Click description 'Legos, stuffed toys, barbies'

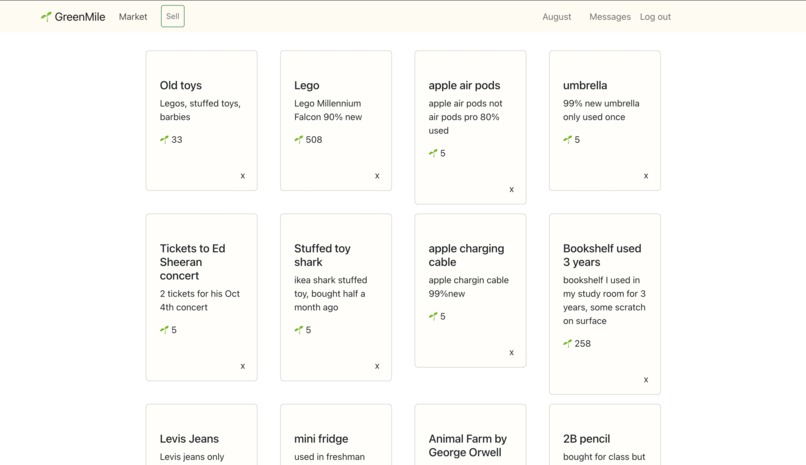(200, 110)
